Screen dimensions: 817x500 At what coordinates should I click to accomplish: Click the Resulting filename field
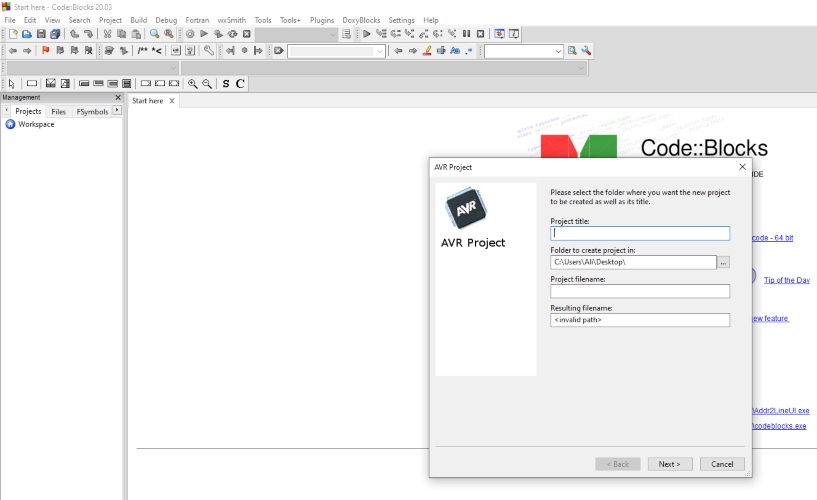click(x=640, y=320)
